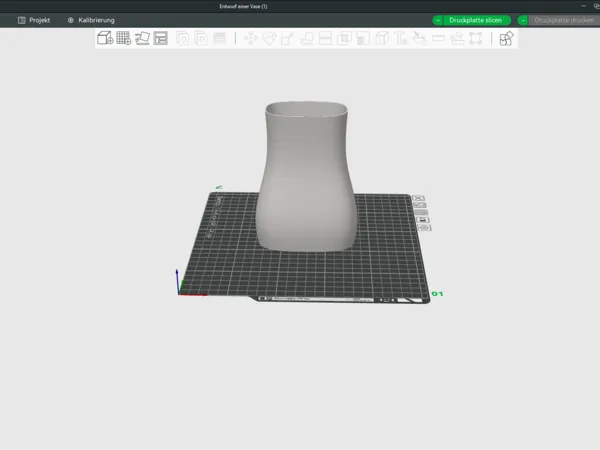Click the plate arrange icon beside the bed
This screenshot has width=600, height=450.
click(x=421, y=212)
